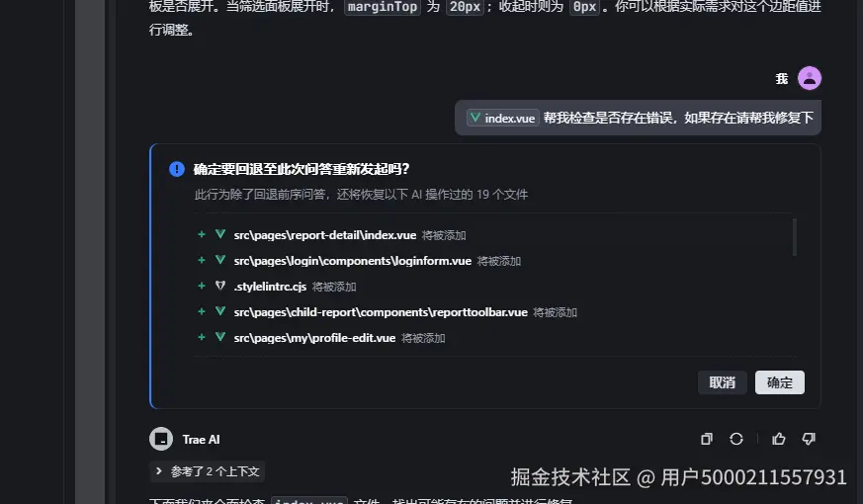Give thumbs down to the answer
The height and width of the screenshot is (504, 863).
[x=809, y=439]
